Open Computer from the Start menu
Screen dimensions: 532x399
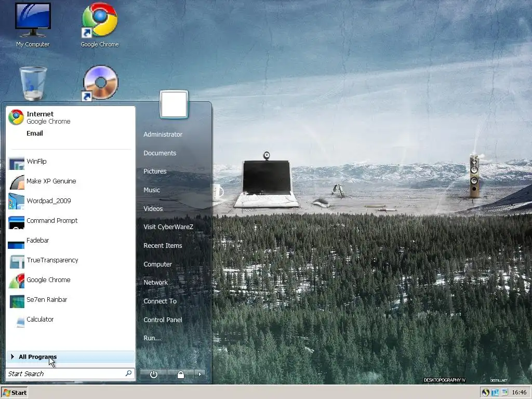(157, 264)
